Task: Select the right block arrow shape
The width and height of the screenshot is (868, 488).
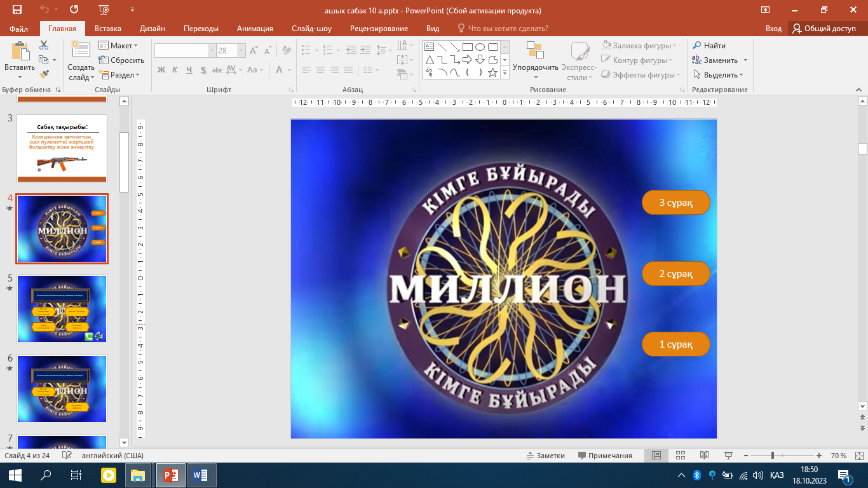Action: tap(467, 60)
